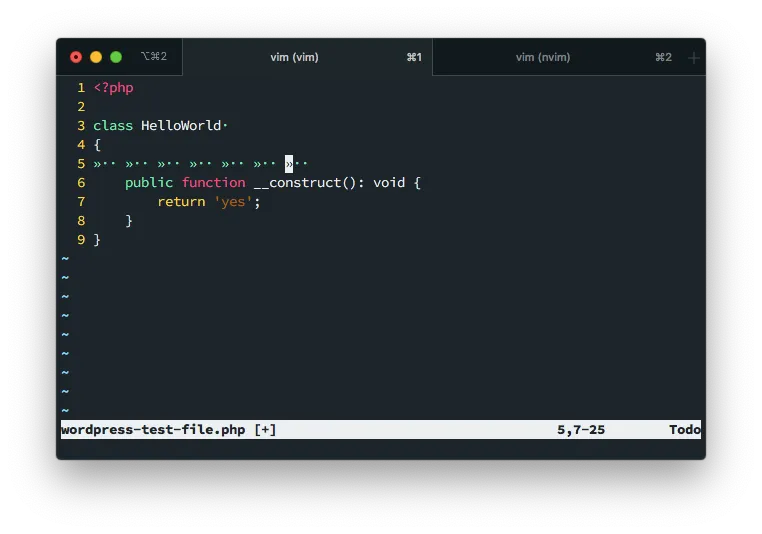Click the 'HelloWorld' class name
The width and height of the screenshot is (762, 534).
pyautogui.click(x=181, y=126)
